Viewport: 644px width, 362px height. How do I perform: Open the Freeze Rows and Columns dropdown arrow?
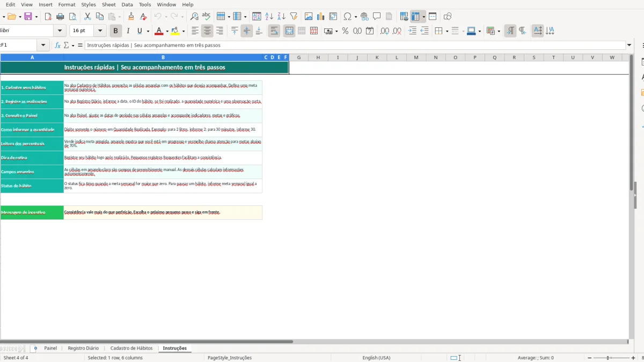(424, 17)
